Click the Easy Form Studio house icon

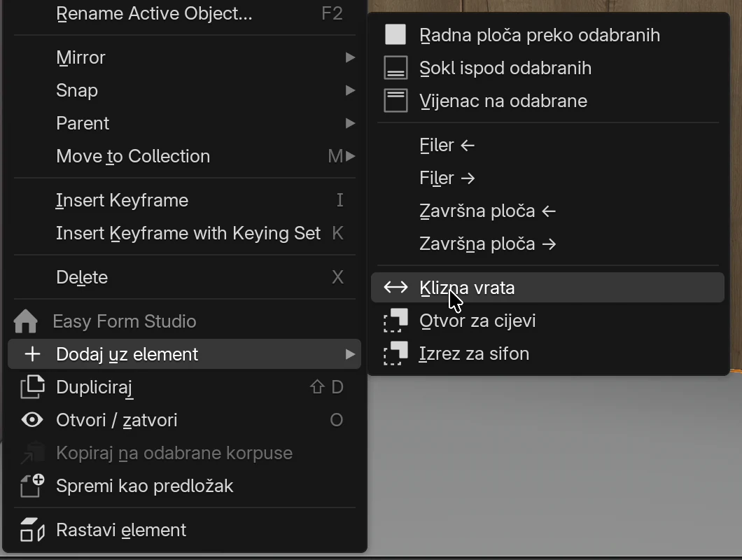[26, 321]
